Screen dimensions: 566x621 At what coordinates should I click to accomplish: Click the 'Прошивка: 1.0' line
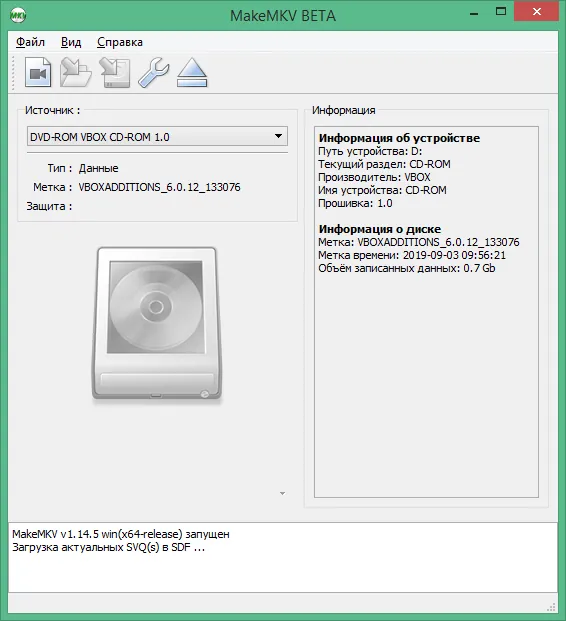[355, 204]
